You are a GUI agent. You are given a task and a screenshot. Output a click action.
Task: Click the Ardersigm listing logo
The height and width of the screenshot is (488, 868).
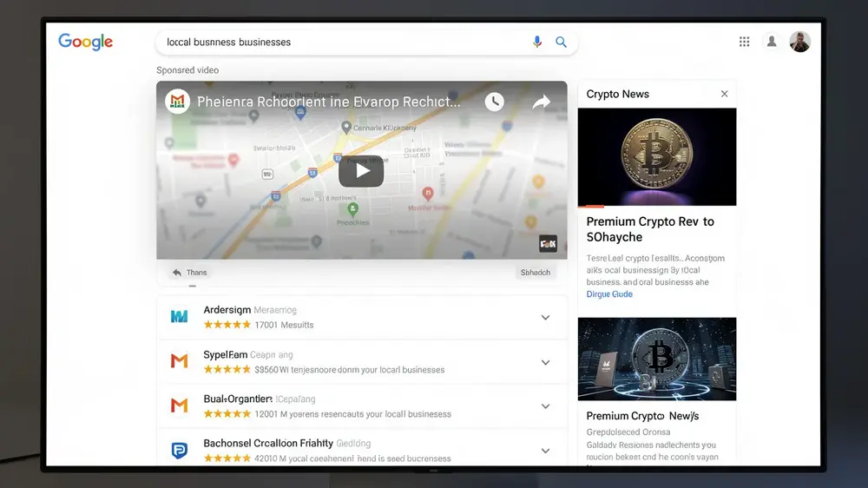coord(179,316)
